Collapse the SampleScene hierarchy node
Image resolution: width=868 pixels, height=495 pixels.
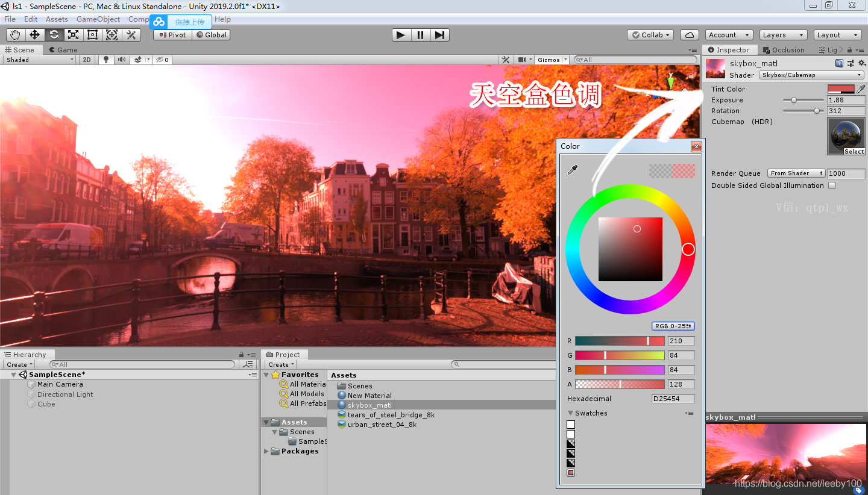[x=14, y=375]
